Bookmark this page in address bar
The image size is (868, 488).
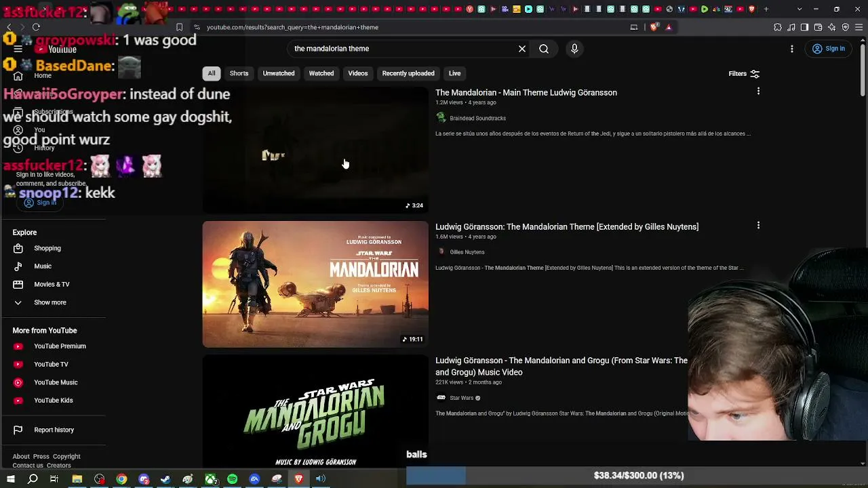179,27
